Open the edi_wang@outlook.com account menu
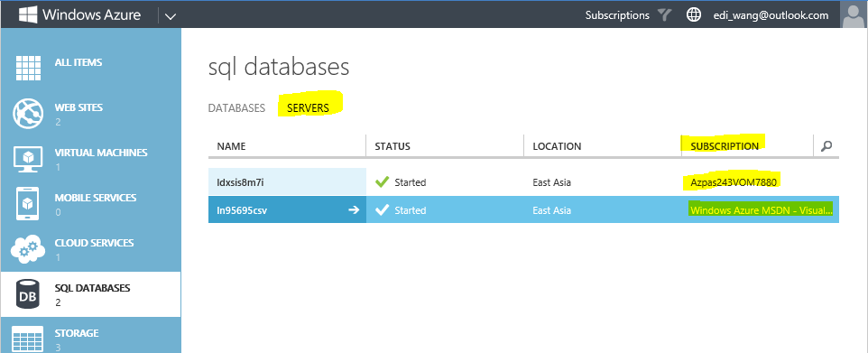The width and height of the screenshot is (868, 353). pyautogui.click(x=771, y=15)
